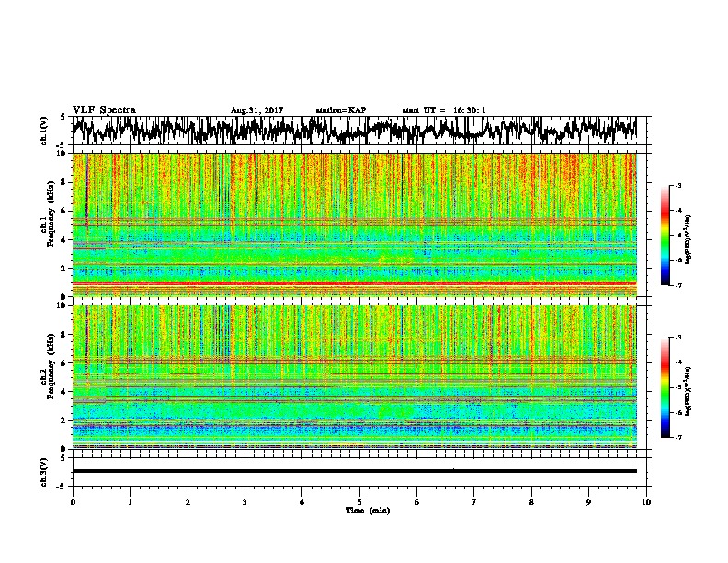Click the strong red band near 1 kHz in ch.1
Viewport: 728px width, 563px height.
click(355, 283)
